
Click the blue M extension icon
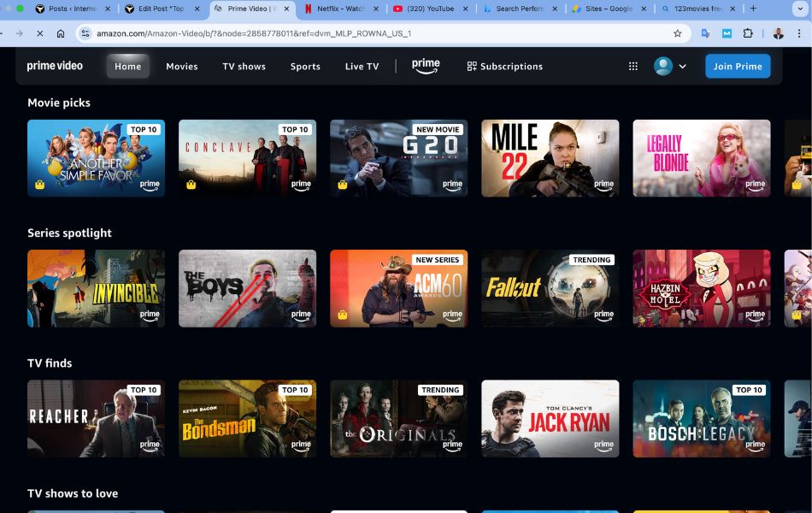[727, 33]
